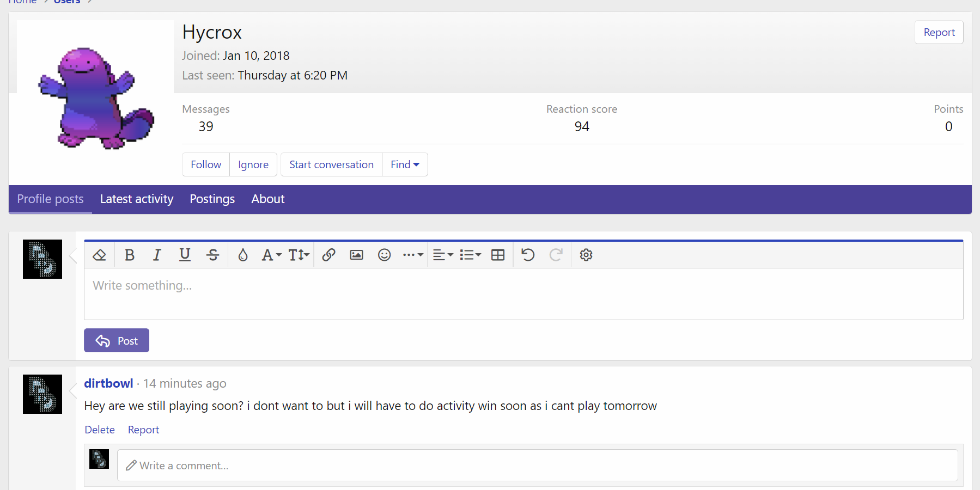Switch to Profile posts tab
This screenshot has height=490, width=980.
50,199
